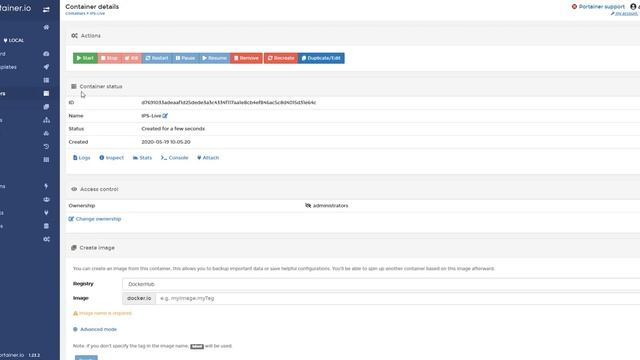
Task: Switch to Advanced mode
Action: click(95, 329)
